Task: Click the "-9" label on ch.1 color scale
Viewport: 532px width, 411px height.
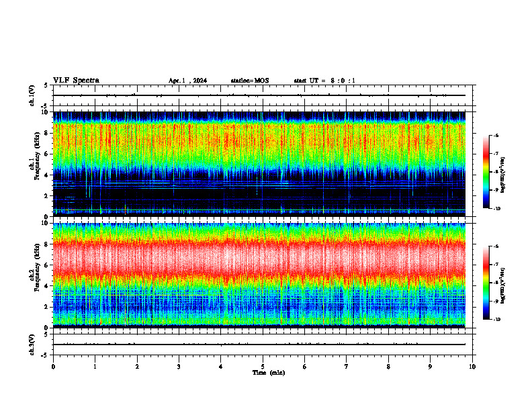Action: 496,190
